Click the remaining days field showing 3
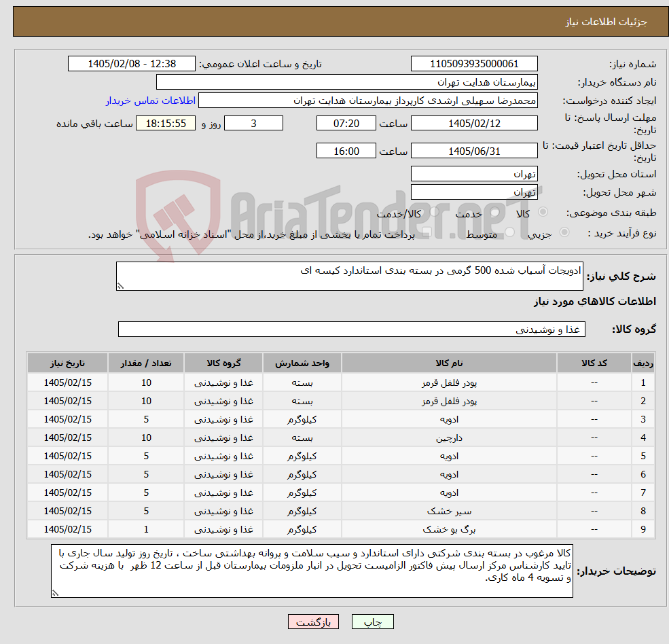Image resolution: width=669 pixels, height=644 pixels. 253,124
